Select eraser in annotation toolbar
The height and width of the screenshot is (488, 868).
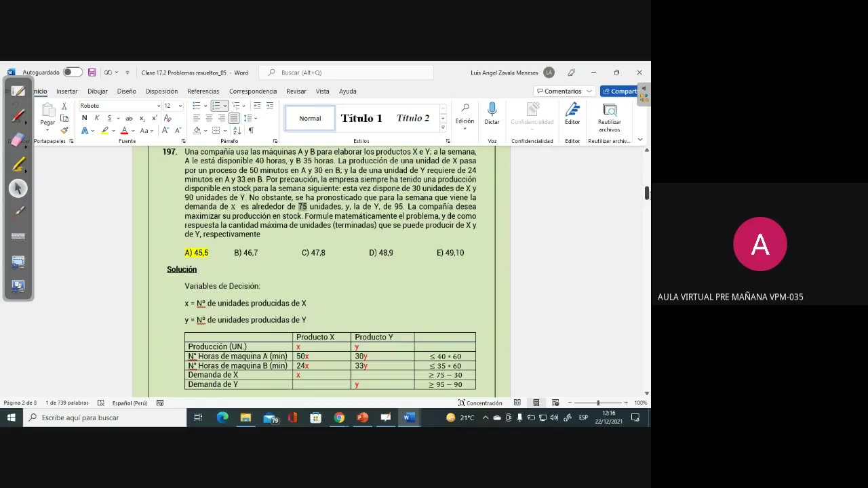click(18, 140)
